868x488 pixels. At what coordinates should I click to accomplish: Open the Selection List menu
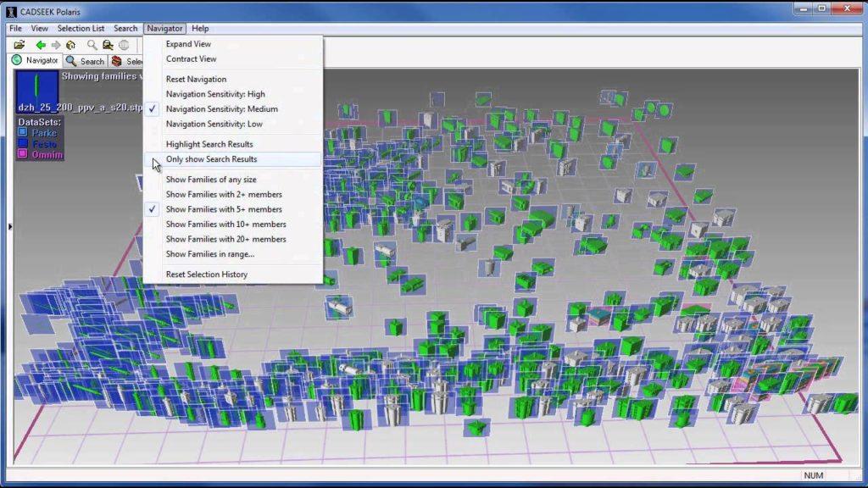click(81, 28)
